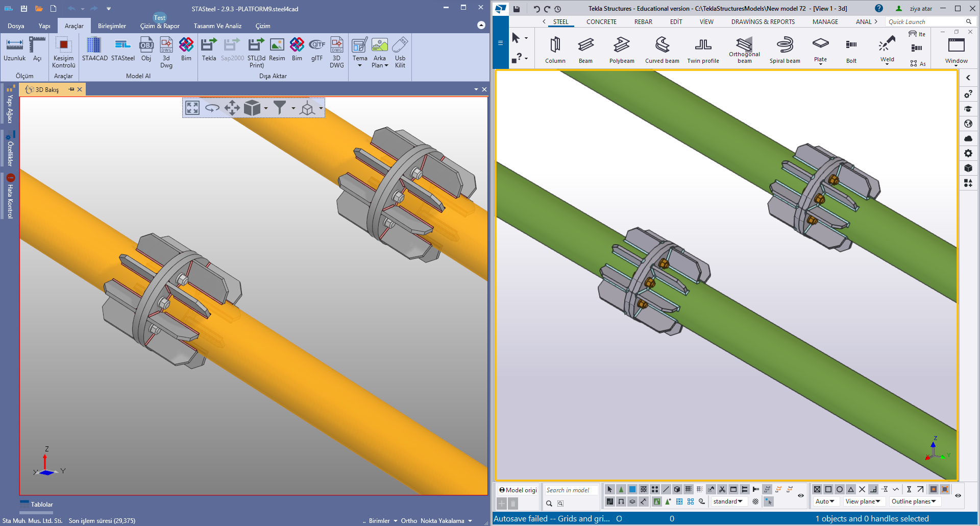
Task: Open the CONCRETE tab in Tekla
Action: 601,22
